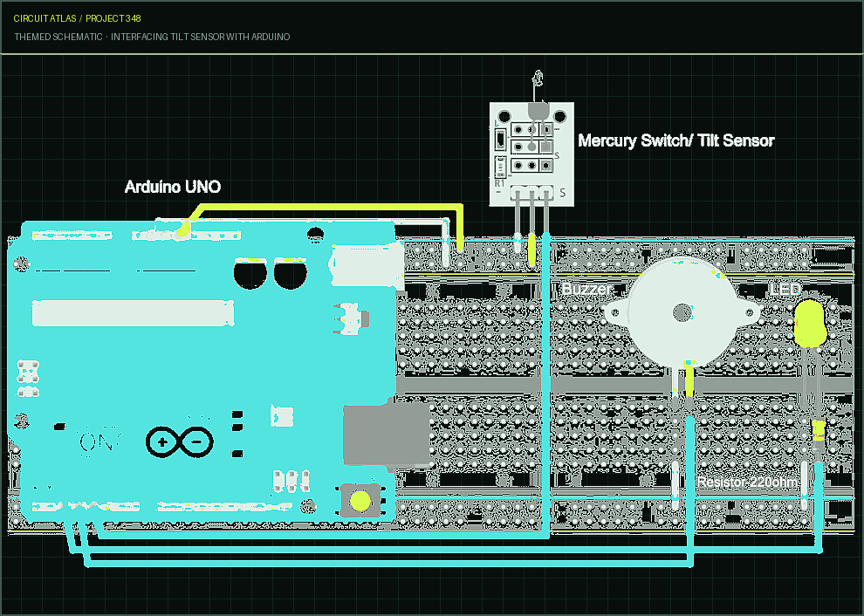Click the Arduino reset push button
Viewport: 864px width, 616px height.
click(360, 500)
